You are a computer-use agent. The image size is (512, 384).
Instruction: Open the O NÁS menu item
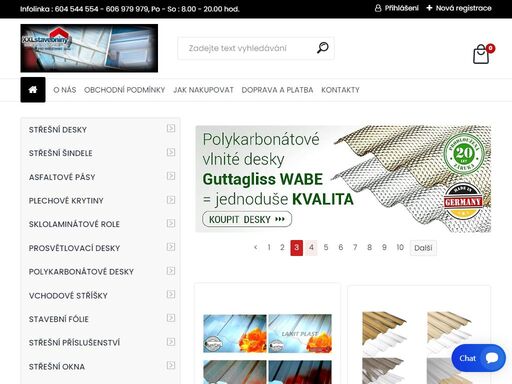pyautogui.click(x=65, y=90)
